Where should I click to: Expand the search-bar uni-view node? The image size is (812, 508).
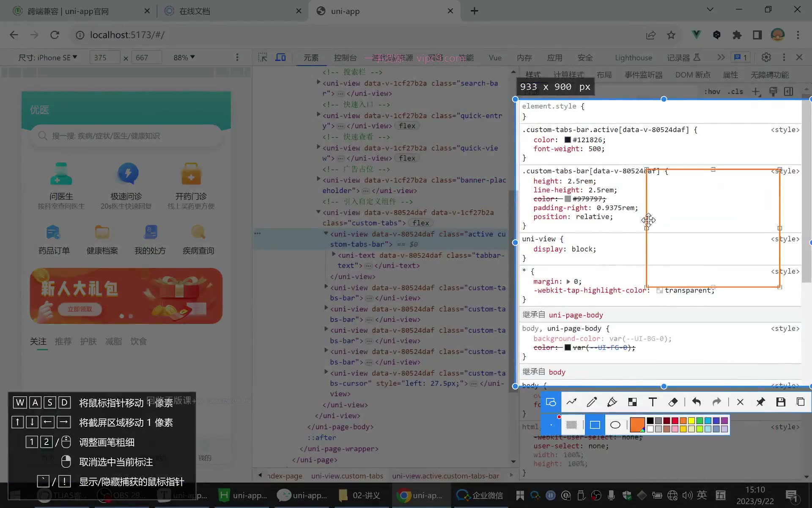coord(318,83)
